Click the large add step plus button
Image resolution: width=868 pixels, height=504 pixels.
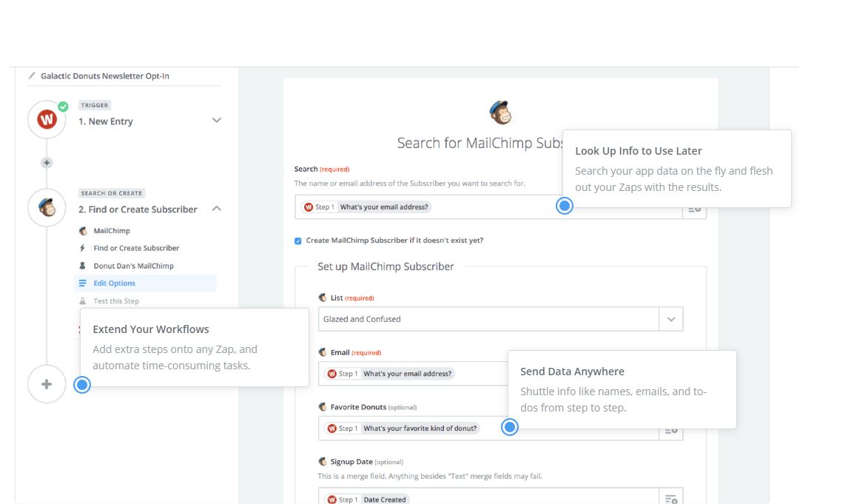click(47, 384)
